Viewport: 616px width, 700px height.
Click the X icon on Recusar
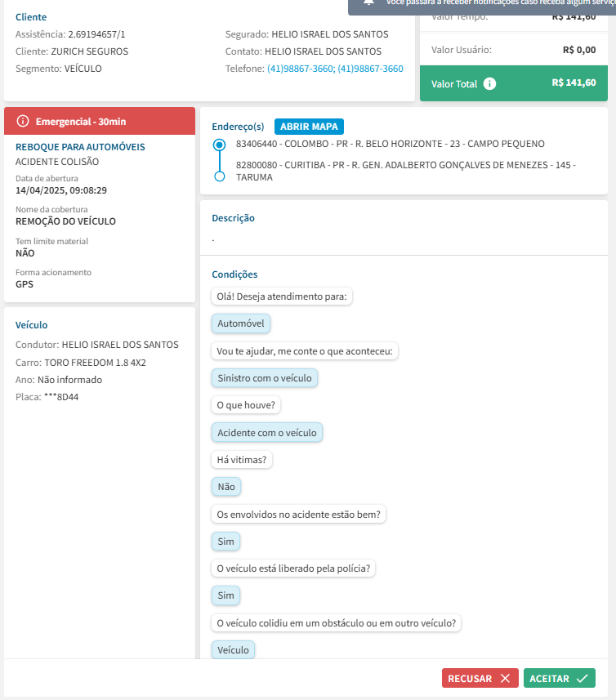505,679
